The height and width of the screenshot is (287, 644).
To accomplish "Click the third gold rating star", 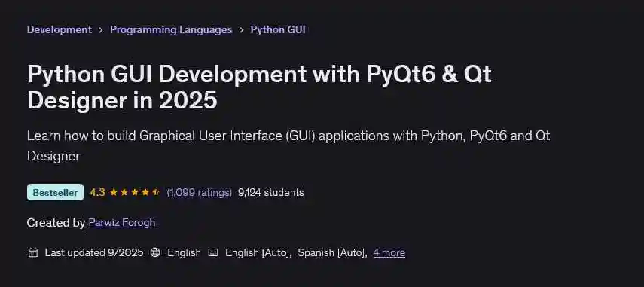I will click(135, 192).
